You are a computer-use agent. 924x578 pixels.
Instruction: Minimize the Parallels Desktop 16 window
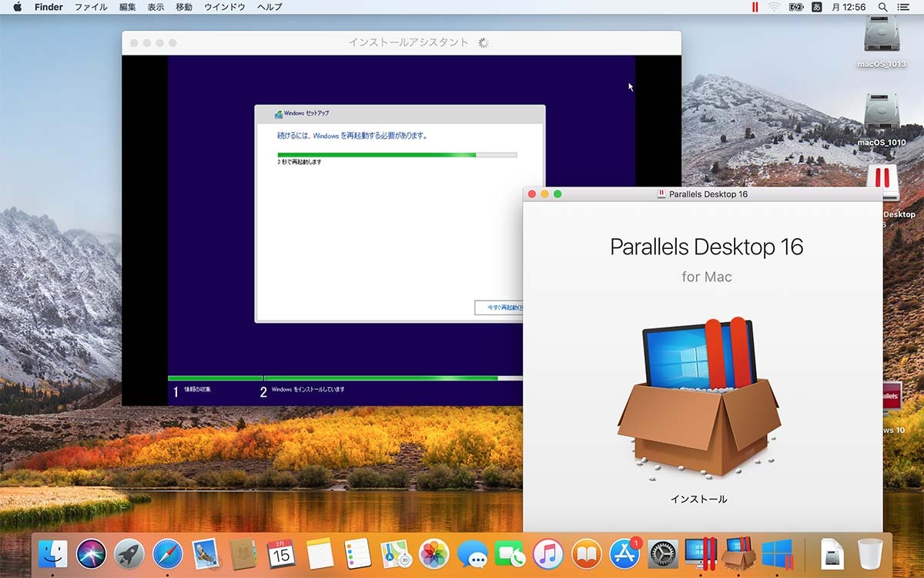[x=544, y=194]
